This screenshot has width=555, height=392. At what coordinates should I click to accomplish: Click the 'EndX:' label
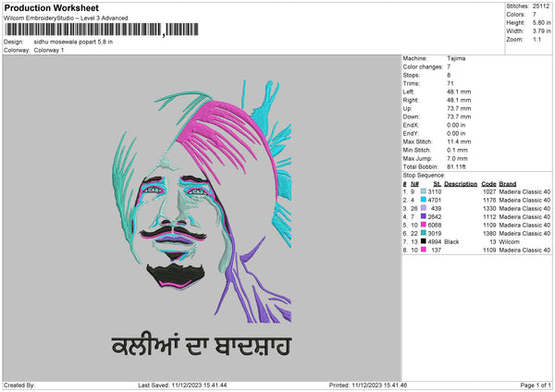pos(411,125)
